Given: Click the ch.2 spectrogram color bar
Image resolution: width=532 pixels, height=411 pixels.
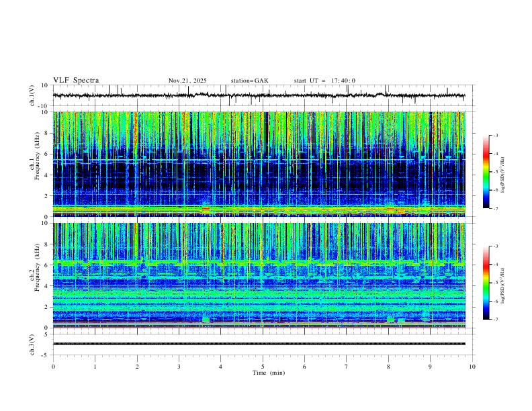Looking at the screenshot, I should [x=486, y=283].
